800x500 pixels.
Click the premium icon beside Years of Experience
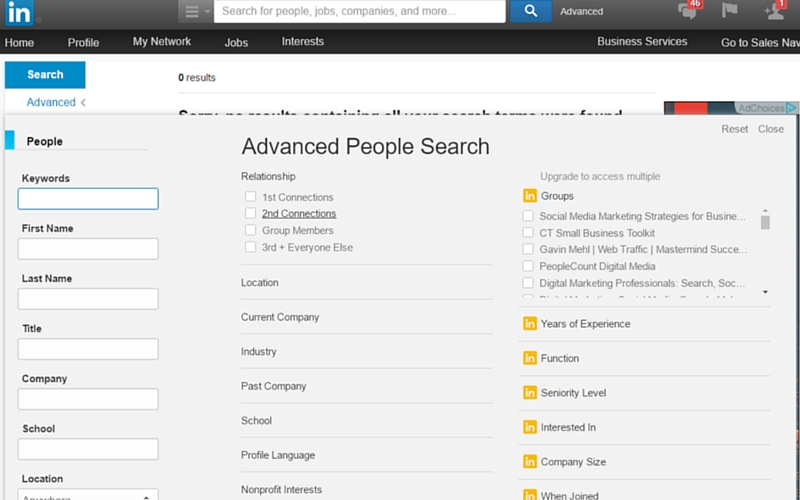(x=530, y=323)
